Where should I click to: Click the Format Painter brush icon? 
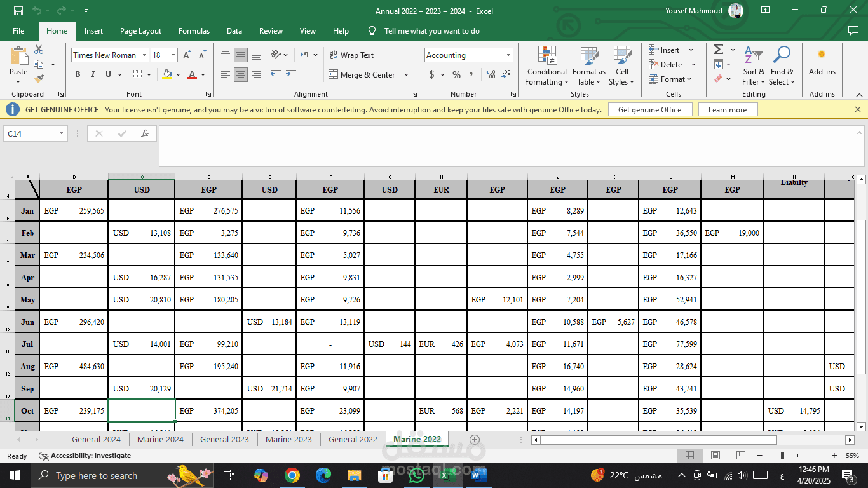(x=39, y=78)
